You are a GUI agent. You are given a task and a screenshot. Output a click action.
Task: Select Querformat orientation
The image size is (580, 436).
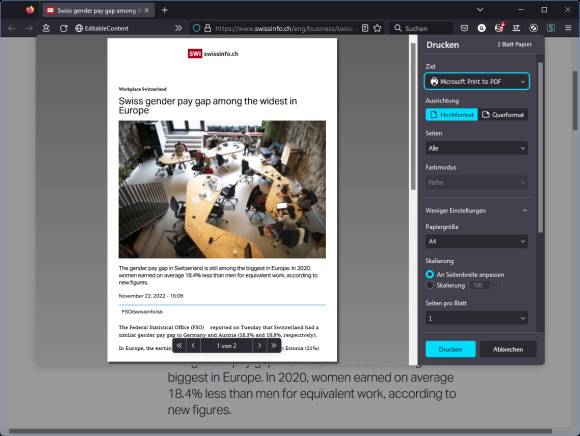tap(503, 115)
